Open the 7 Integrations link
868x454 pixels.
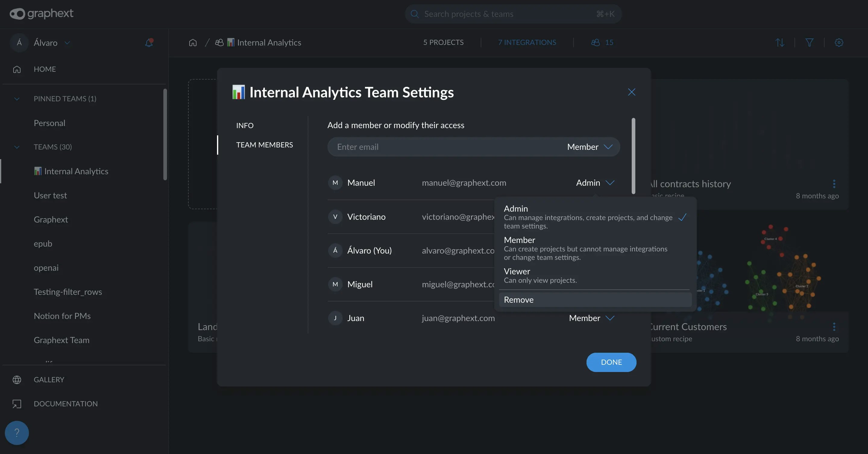pyautogui.click(x=527, y=43)
